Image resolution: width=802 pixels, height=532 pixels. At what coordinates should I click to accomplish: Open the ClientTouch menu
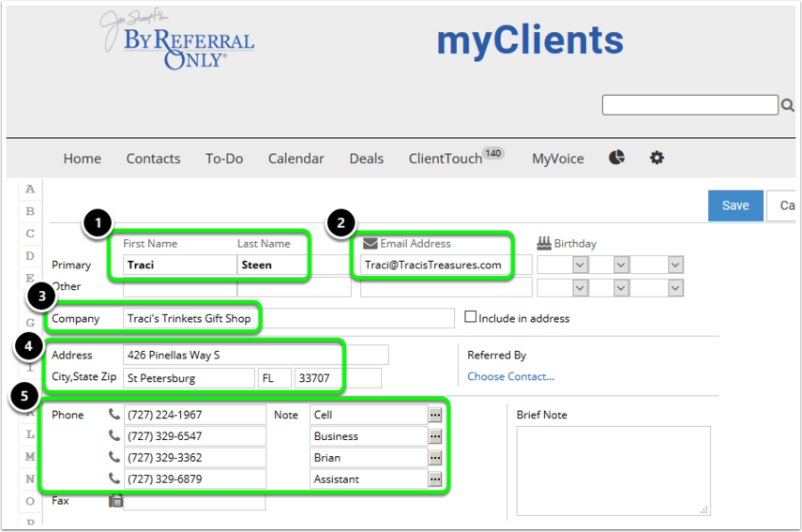[x=445, y=159]
